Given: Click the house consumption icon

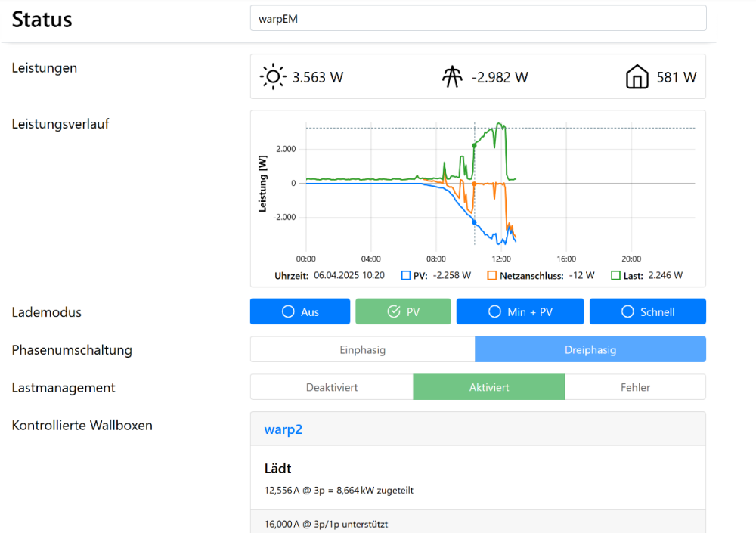Looking at the screenshot, I should (638, 77).
